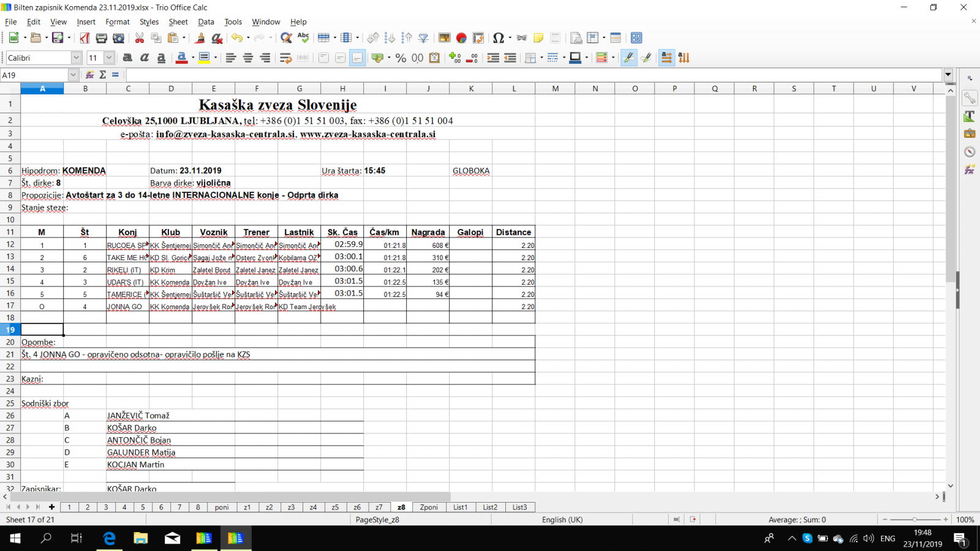Toggle Wrap Text for the cell
This screenshot has width=980, height=551.
point(285,58)
